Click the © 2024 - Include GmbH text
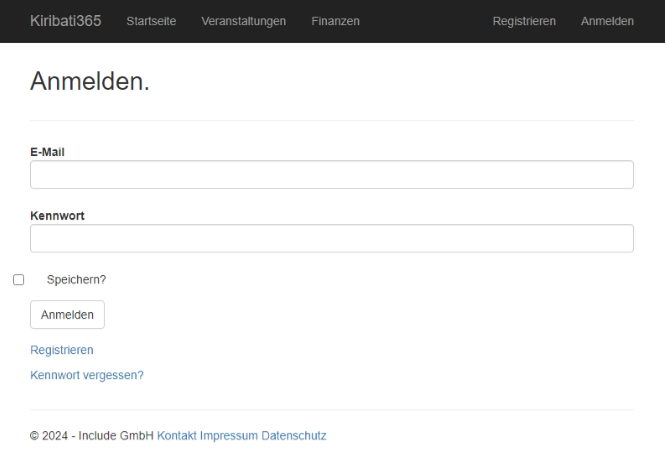 [92, 436]
